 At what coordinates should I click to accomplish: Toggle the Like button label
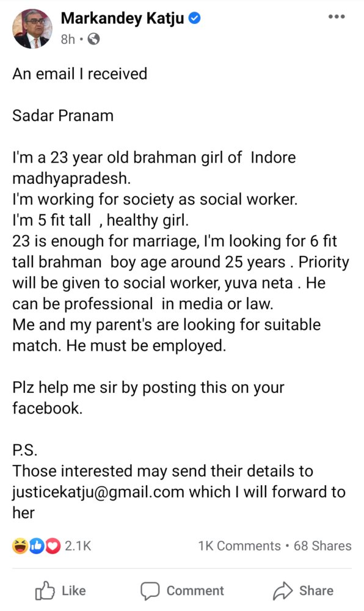pos(73,591)
